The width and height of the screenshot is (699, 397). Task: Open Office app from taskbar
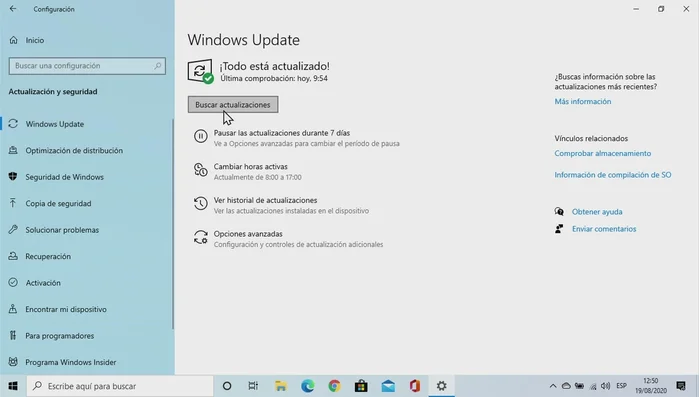click(415, 386)
